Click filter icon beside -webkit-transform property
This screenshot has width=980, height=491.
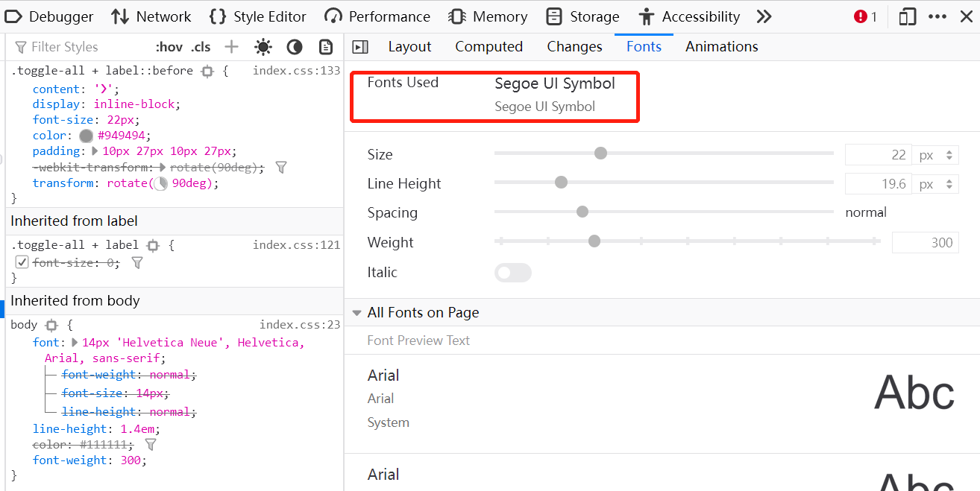tap(281, 168)
